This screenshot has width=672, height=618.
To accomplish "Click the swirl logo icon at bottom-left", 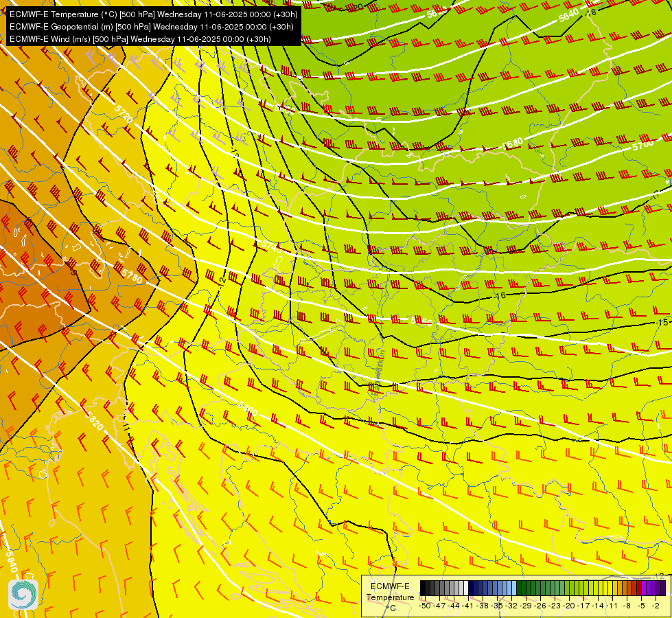I will point(23,595).
